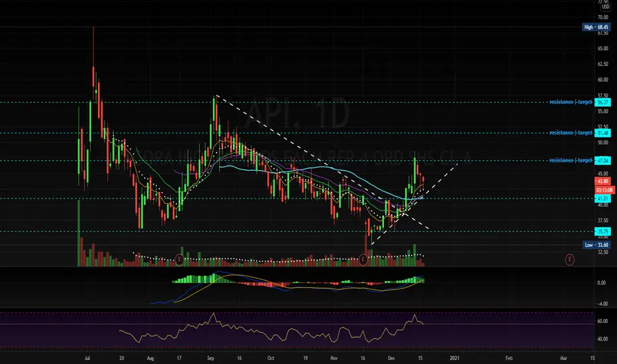Click the Aug label on the time axis
Viewport: 617px width, 364px height.
click(150, 358)
